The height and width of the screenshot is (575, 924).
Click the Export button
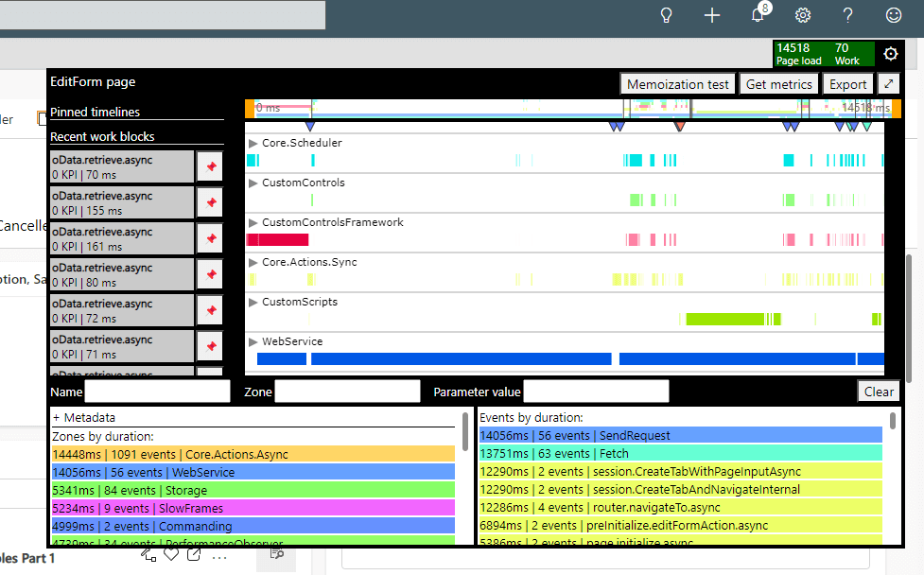point(848,84)
